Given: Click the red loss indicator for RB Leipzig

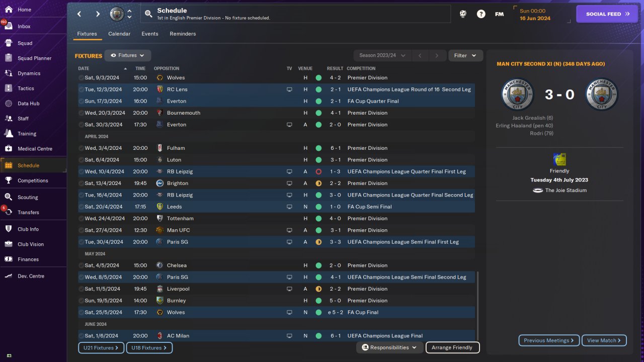Looking at the screenshot, I should (x=318, y=172).
